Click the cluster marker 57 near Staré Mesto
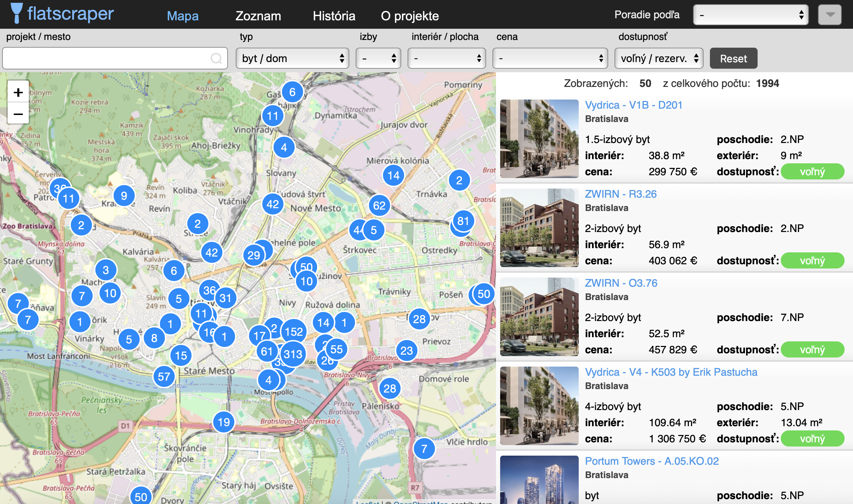853x504 pixels. pyautogui.click(x=164, y=376)
